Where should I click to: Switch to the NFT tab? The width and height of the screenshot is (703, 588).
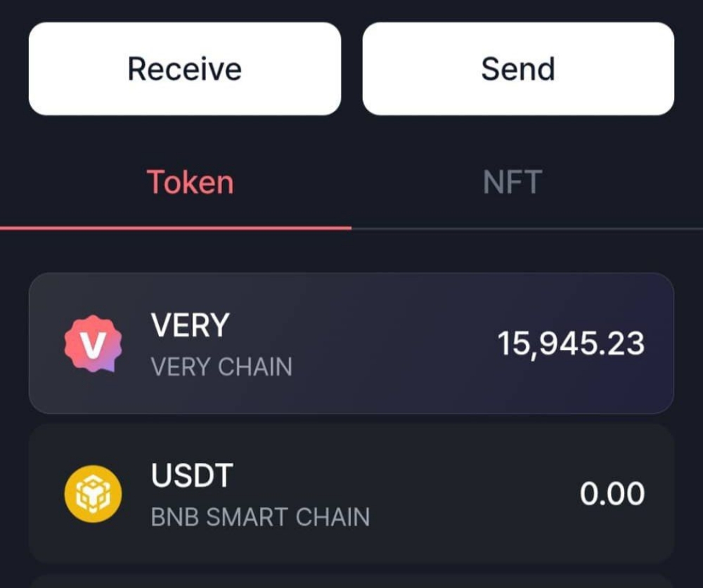[512, 181]
